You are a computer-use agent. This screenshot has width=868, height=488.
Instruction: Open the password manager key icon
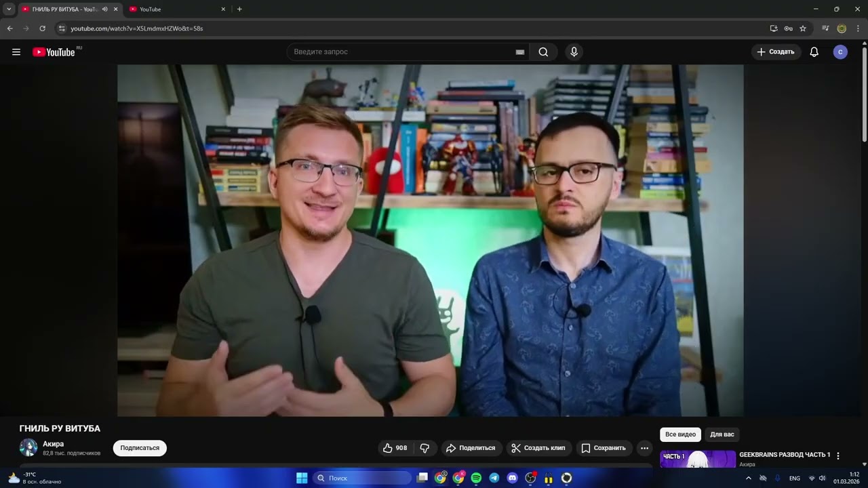coord(788,28)
